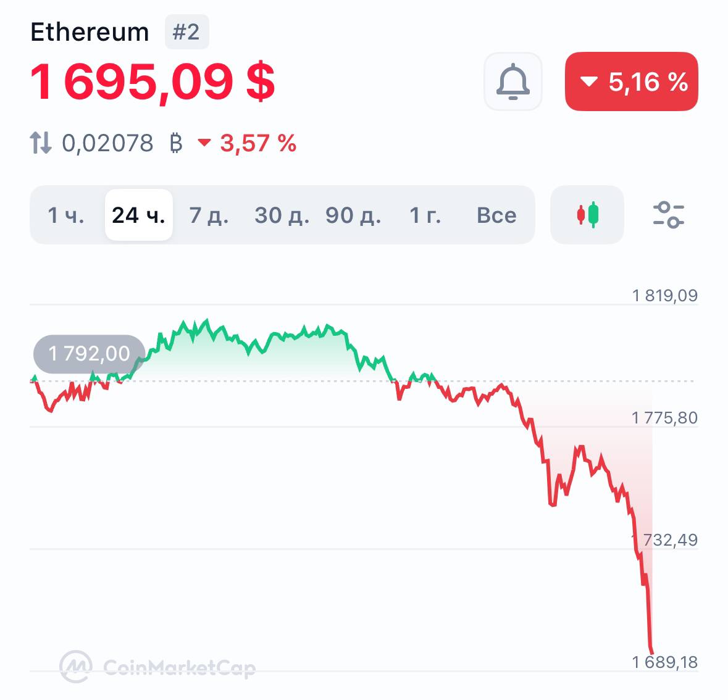Select the 1 ч. time range
The height and width of the screenshot is (700, 728).
coord(66,215)
